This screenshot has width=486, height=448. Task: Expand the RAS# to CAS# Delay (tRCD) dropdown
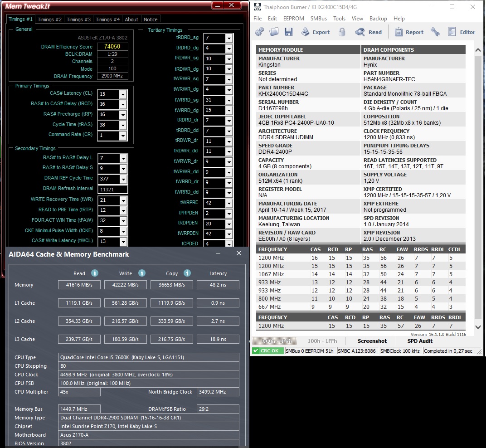pos(123,104)
